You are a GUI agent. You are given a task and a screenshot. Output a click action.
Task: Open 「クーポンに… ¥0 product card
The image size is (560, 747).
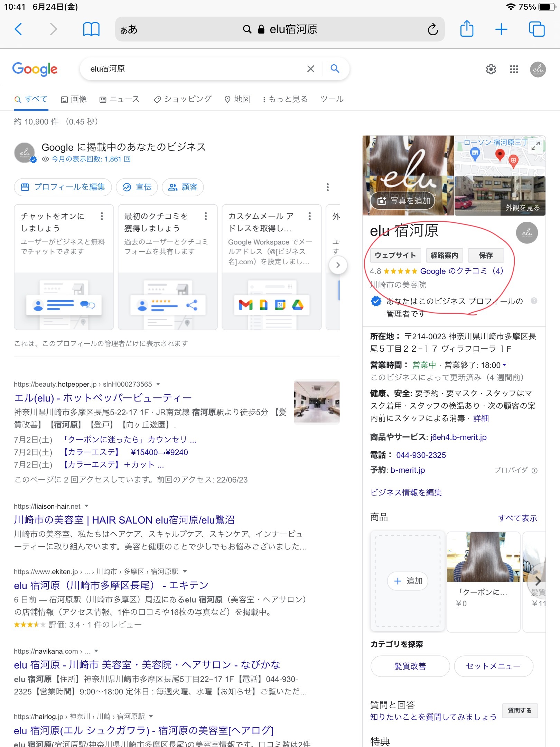pos(484,581)
